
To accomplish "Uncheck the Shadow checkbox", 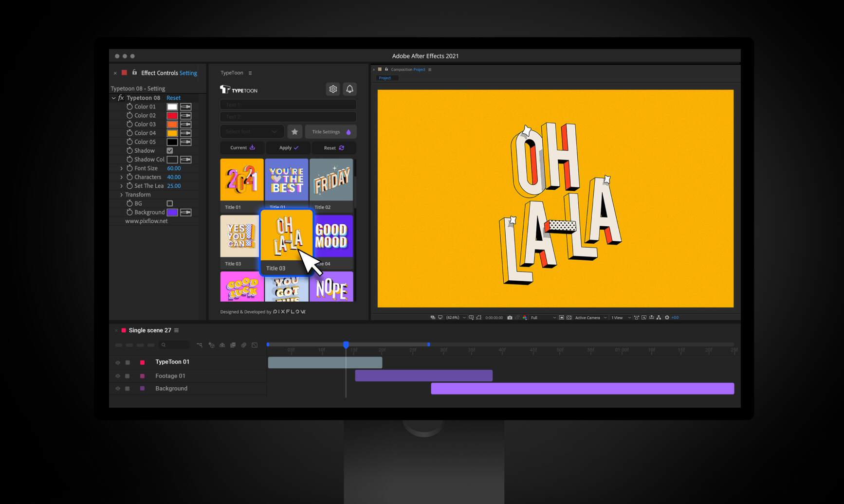I will coord(170,151).
